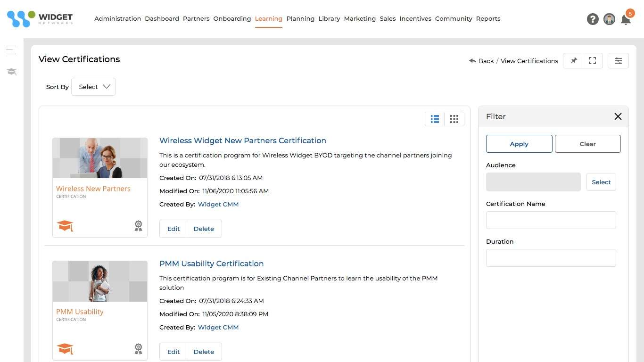Viewport: 644px width, 362px height.
Task: Switch to the Marketing tab
Action: pos(360,19)
